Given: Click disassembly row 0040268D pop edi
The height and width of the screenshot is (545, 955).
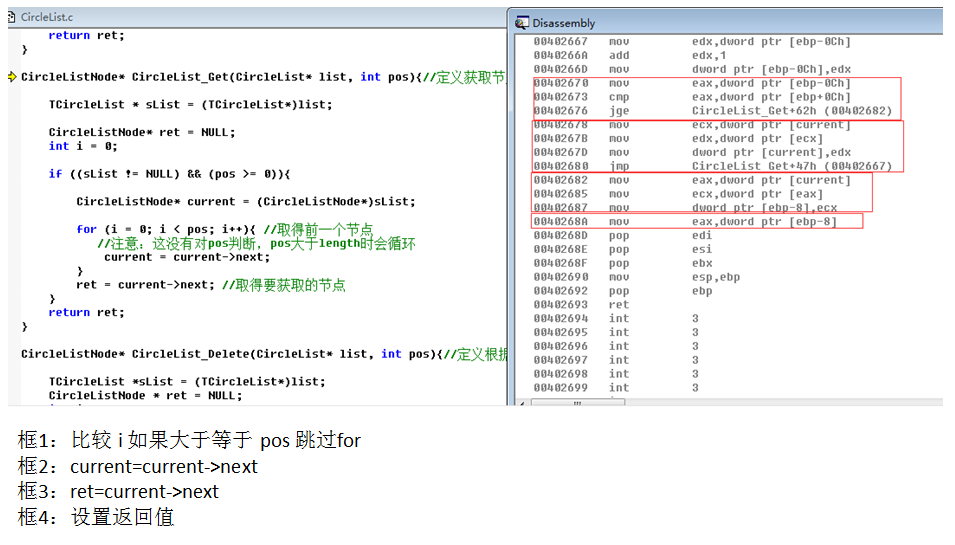Looking at the screenshot, I should (622, 236).
